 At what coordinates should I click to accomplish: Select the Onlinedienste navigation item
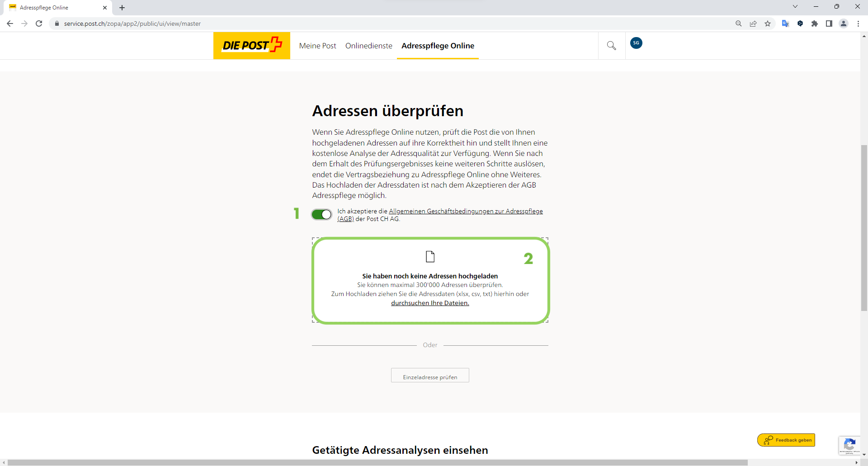368,46
